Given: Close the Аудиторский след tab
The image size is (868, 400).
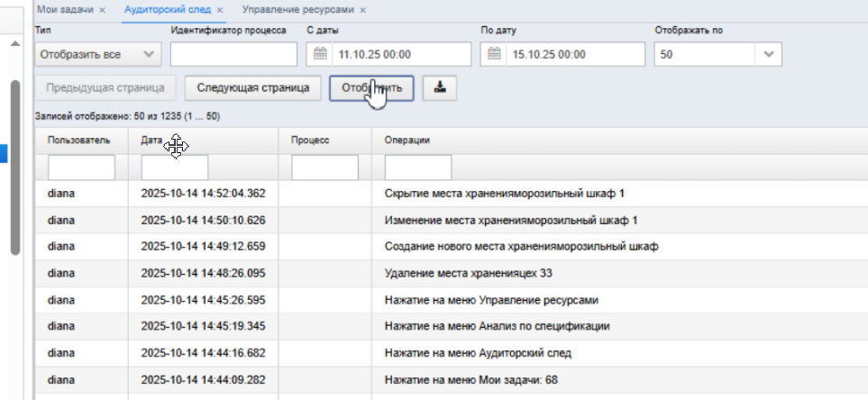Looking at the screenshot, I should coord(220,10).
